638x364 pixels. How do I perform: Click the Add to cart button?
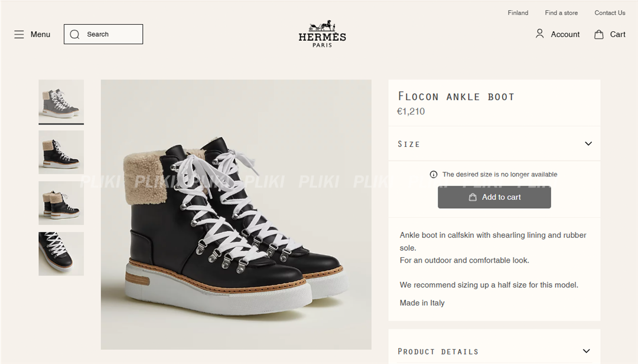tap(494, 197)
